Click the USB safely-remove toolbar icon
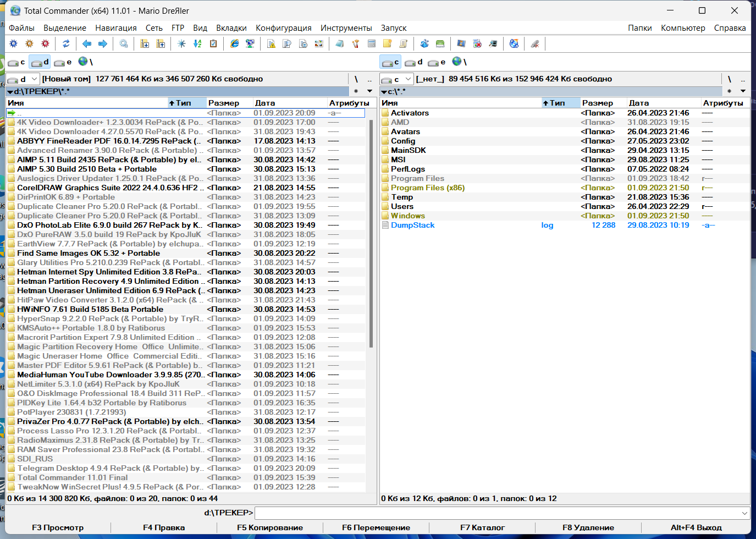 [534, 43]
